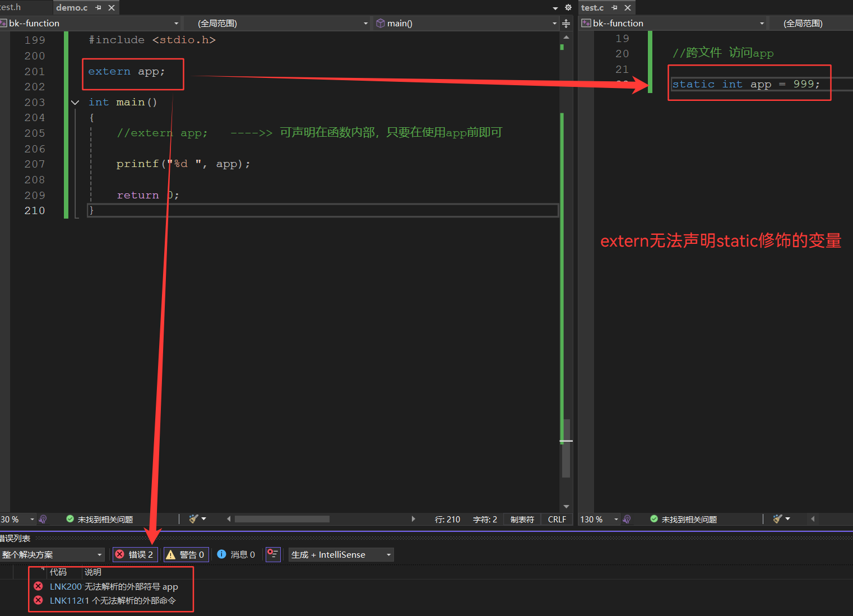Open the active files dropdown arrow
Screen dimensions: 853x616
pyautogui.click(x=555, y=8)
